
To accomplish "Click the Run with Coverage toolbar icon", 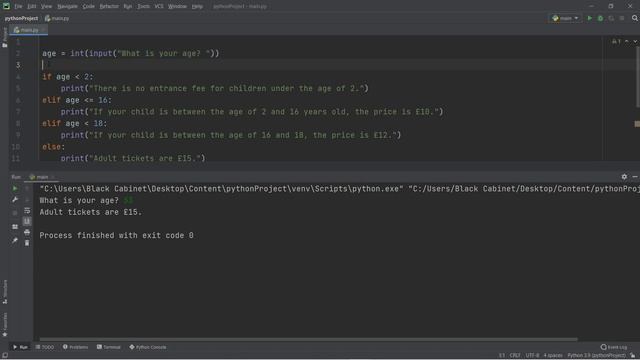I will [x=611, y=18].
